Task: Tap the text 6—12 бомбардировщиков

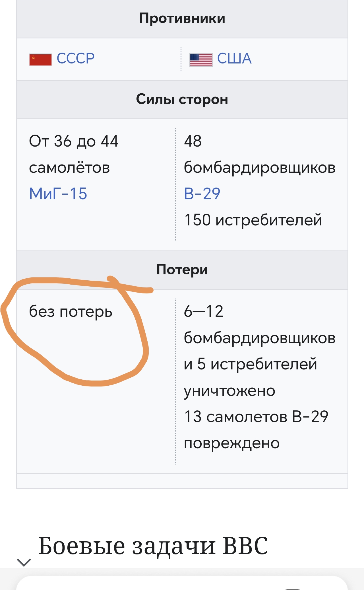Action: [x=260, y=325]
